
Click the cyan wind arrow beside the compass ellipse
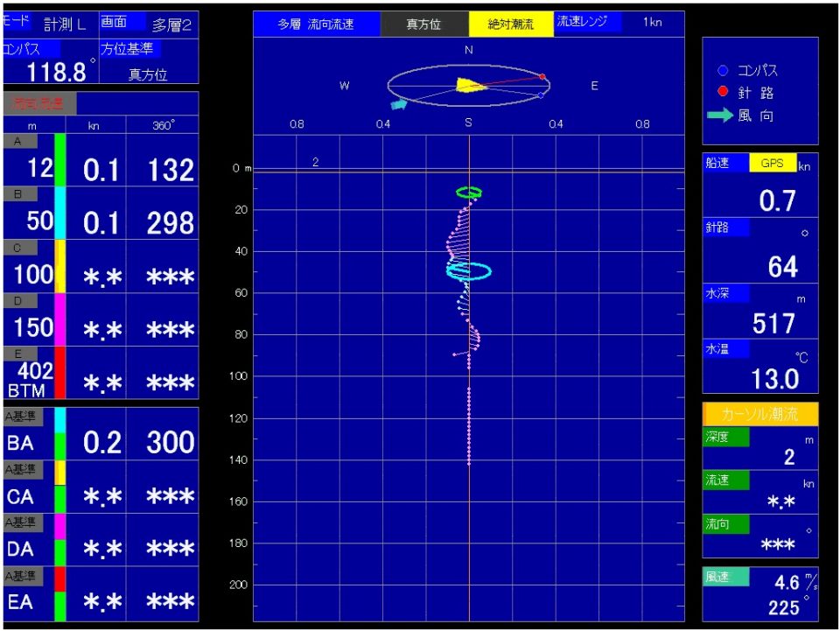399,104
